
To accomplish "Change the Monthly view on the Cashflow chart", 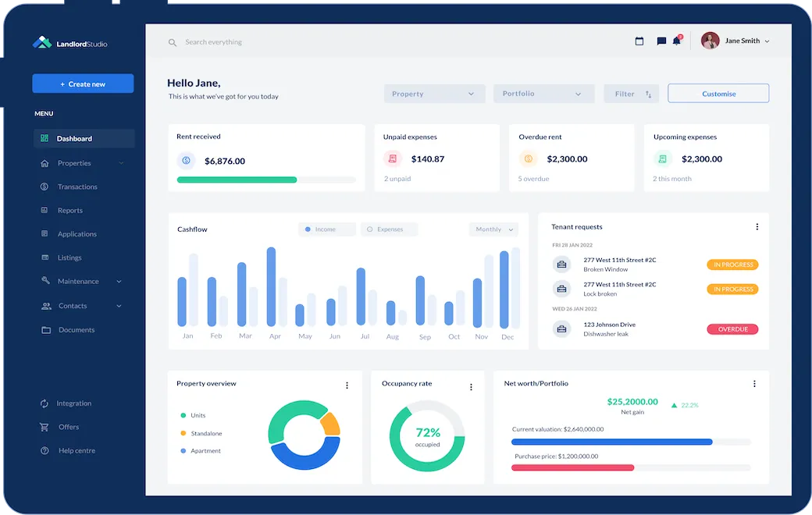I will (x=493, y=229).
